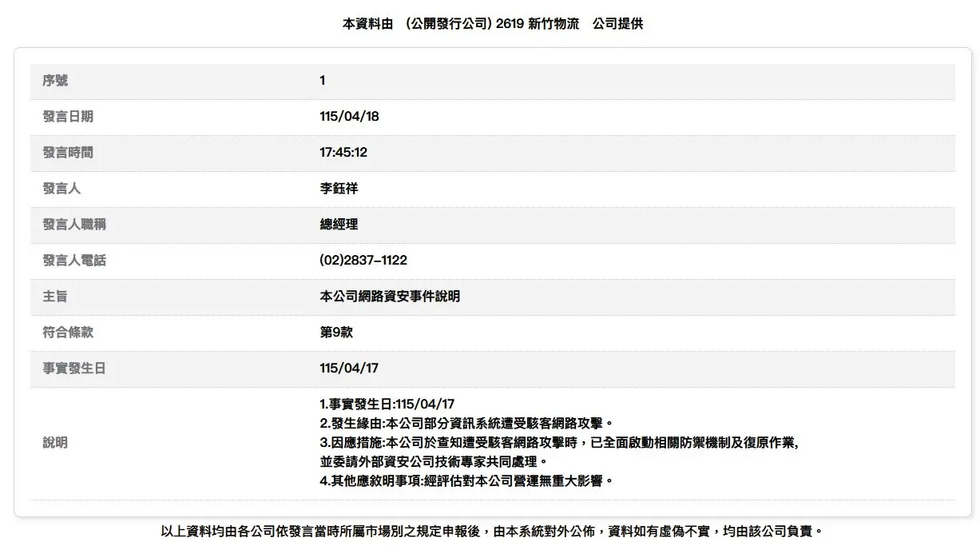This screenshot has height=546, width=980.
Task: Click the 發言日期 label
Action: 68,117
